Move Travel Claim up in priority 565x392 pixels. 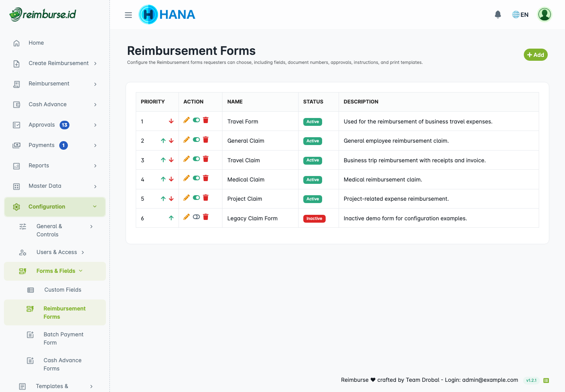click(163, 160)
